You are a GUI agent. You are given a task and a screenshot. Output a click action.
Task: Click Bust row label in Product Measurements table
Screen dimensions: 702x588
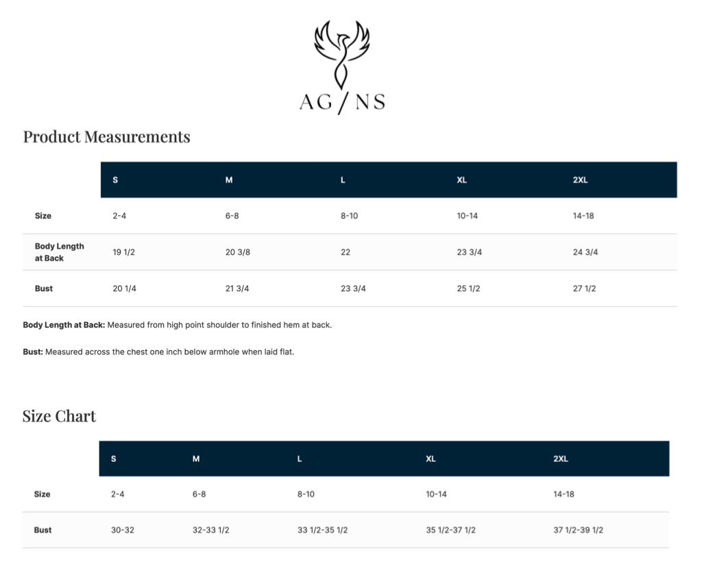pos(44,289)
